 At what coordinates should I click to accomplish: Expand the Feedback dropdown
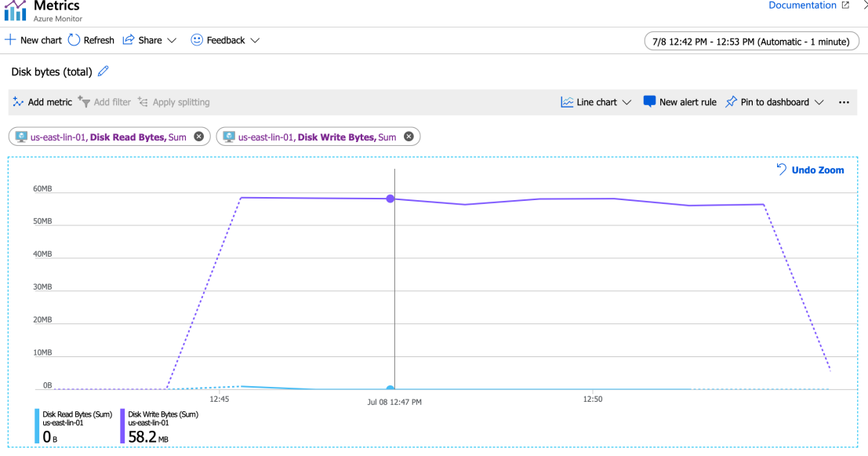255,40
